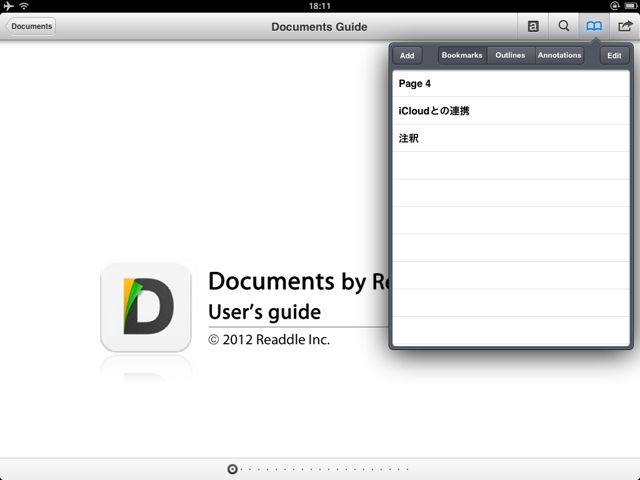Tap the Documents app logo image
The height and width of the screenshot is (480, 640).
(x=146, y=307)
